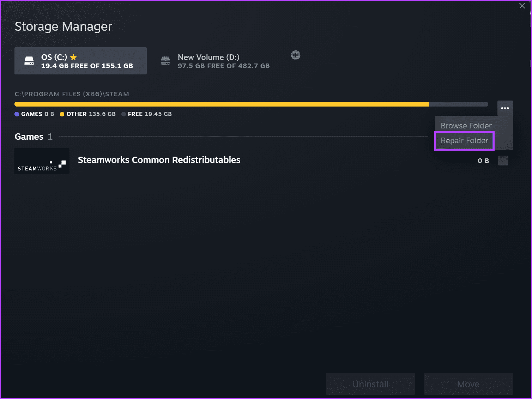Screen dimensions: 532x399
Task: Click the default drive star icon
Action: [73, 57]
